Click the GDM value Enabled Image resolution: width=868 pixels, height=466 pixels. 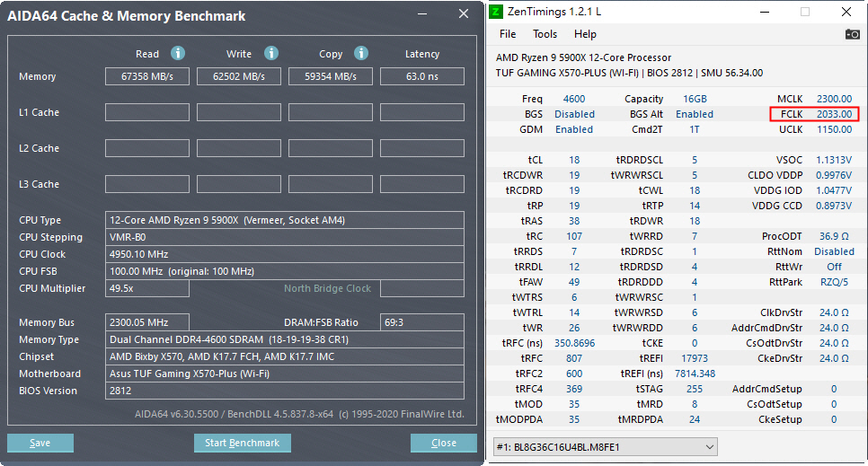[x=574, y=129]
